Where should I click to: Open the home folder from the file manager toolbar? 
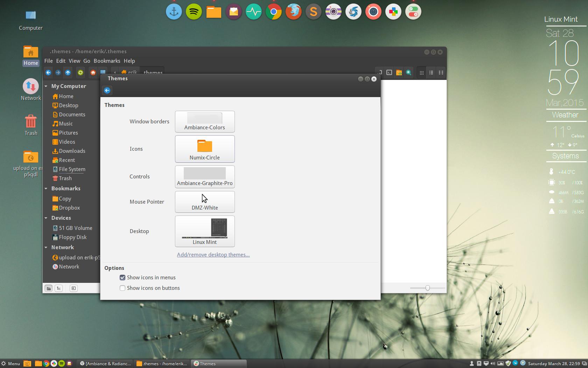93,73
